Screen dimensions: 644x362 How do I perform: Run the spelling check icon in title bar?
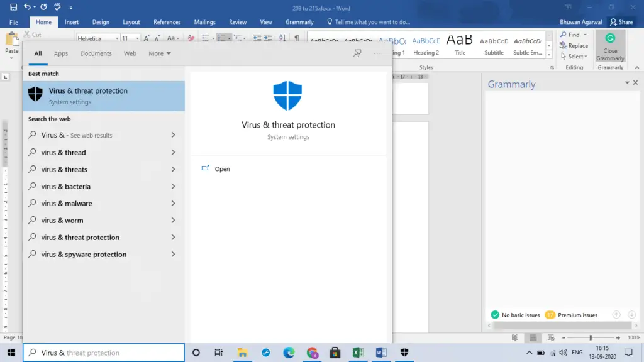pos(57,7)
